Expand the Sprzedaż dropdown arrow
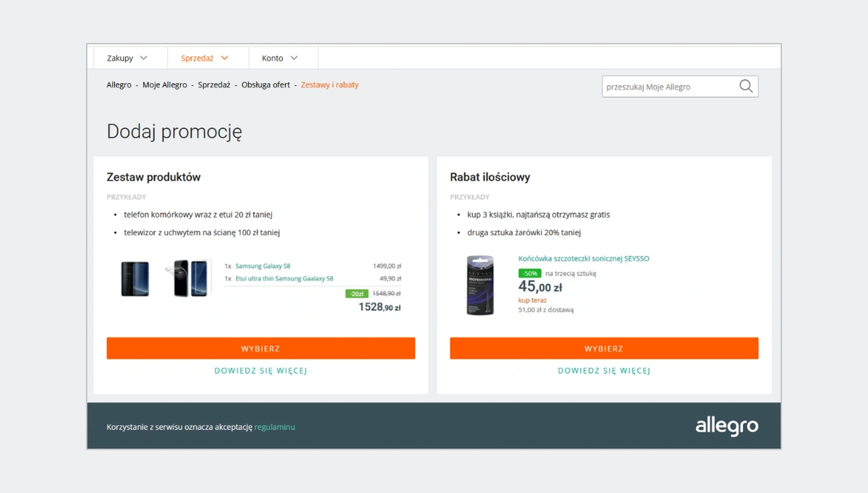This screenshot has height=493, width=868. (224, 58)
